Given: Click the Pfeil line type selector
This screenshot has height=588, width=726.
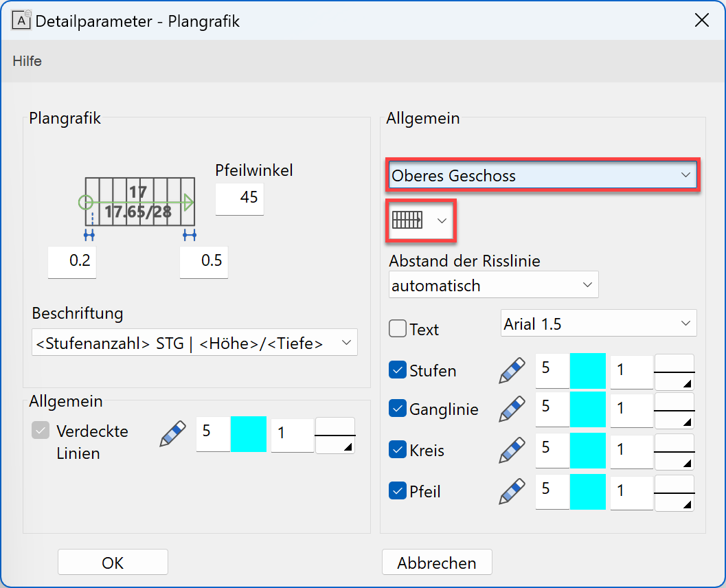Looking at the screenshot, I should (x=674, y=493).
